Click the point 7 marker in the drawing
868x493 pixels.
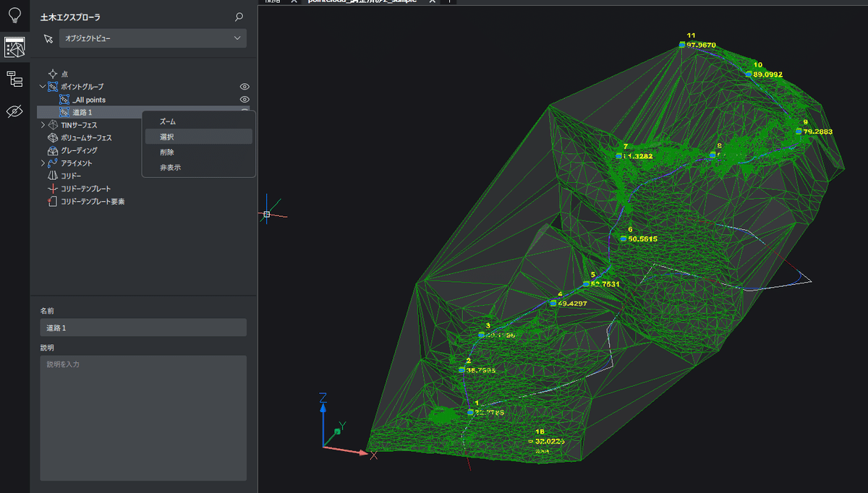click(619, 155)
